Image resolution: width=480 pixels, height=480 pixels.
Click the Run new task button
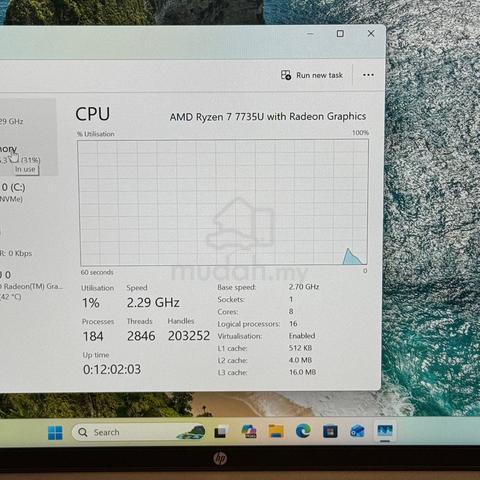point(312,75)
